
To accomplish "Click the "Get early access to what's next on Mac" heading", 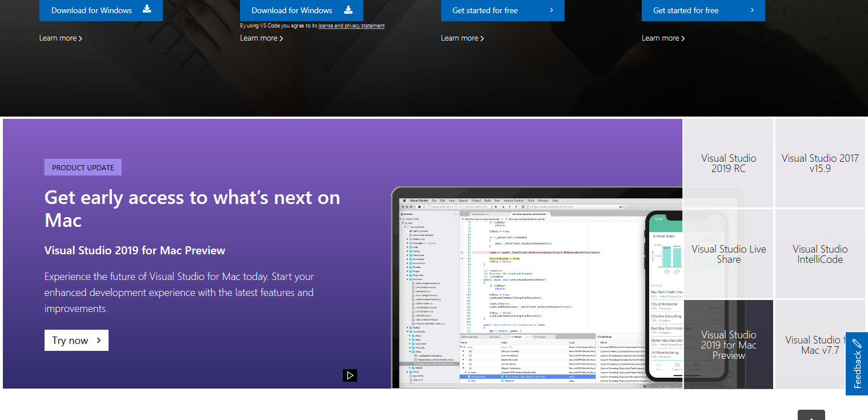I will (x=192, y=209).
